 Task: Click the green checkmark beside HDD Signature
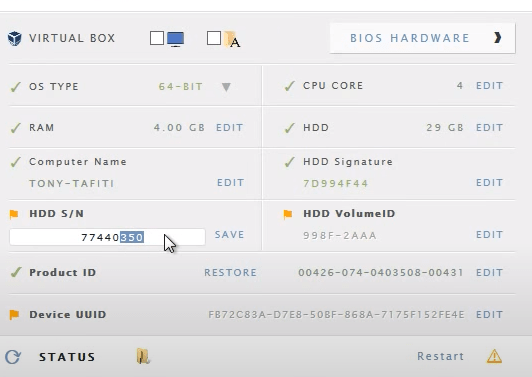tap(289, 162)
